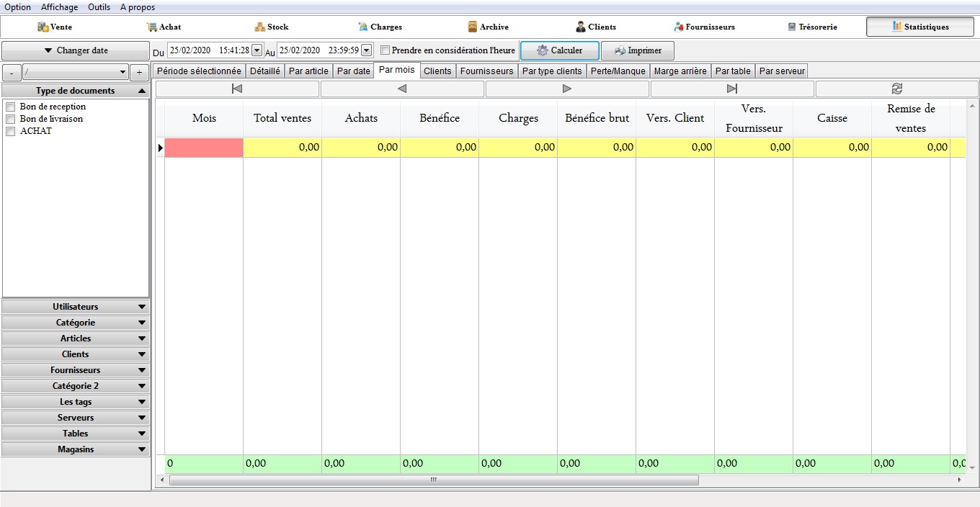Open the Achat module icon
The height and width of the screenshot is (507, 980).
[152, 27]
